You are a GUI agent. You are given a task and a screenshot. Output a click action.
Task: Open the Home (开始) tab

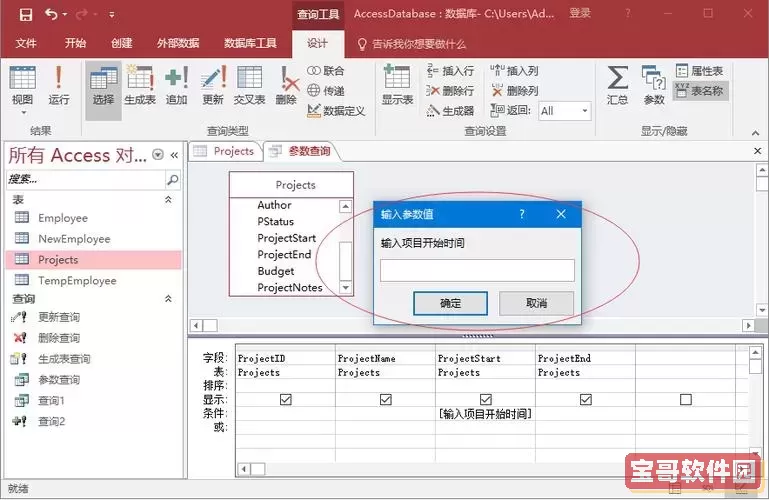tap(76, 44)
